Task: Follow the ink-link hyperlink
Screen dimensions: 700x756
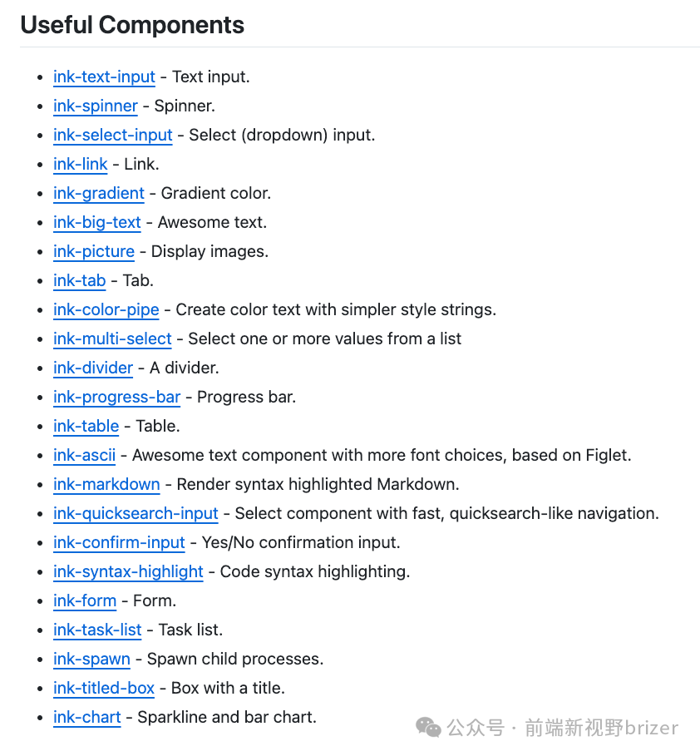Action: point(80,164)
